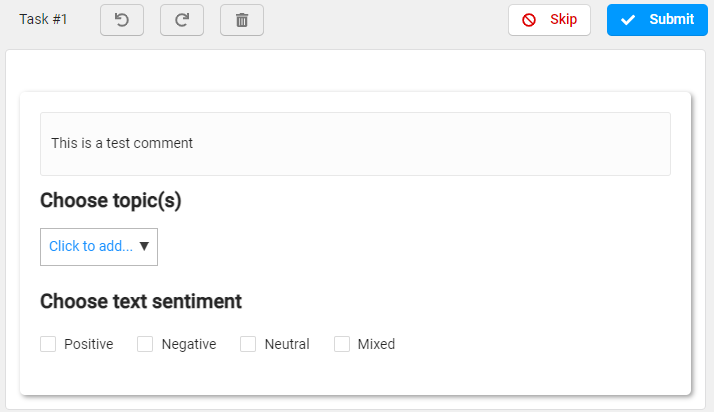Select the word "Negative" label text
This screenshot has width=714, height=412.
189,344
